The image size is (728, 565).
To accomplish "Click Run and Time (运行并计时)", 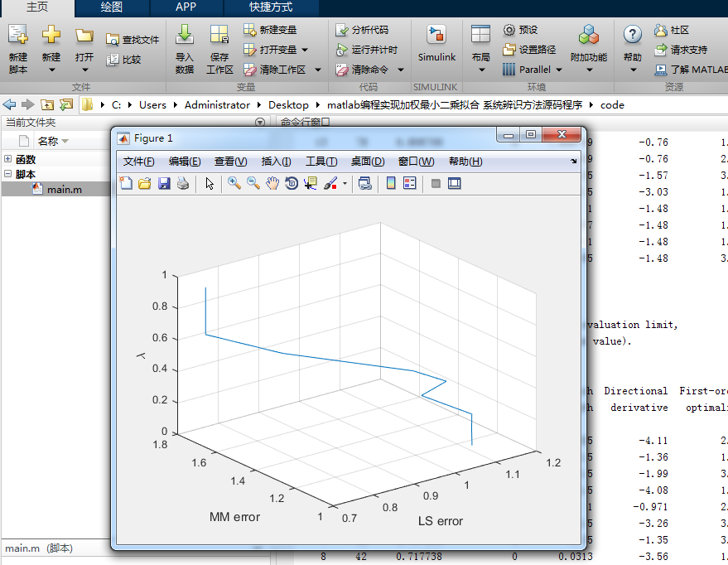I will click(x=366, y=50).
